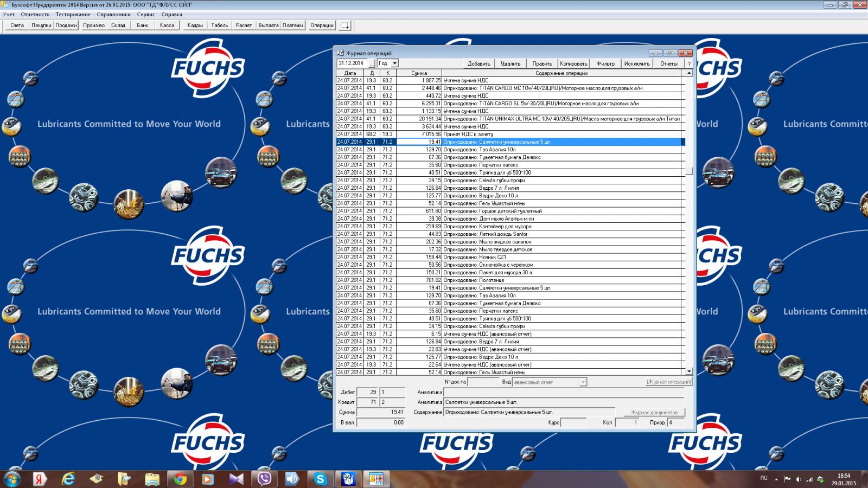
Task: Click the Приор. input field
Action: point(676,422)
